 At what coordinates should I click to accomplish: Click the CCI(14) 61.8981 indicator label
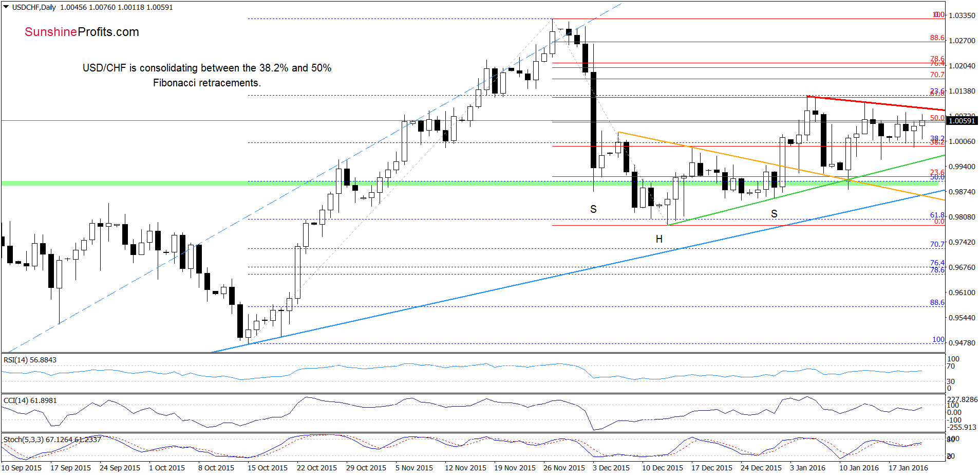[x=30, y=400]
